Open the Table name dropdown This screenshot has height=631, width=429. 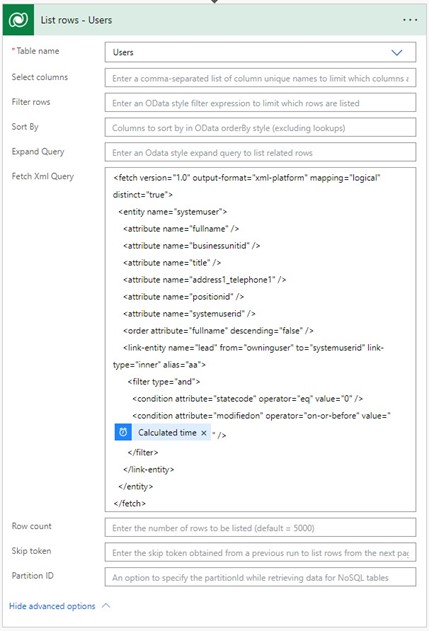(x=260, y=52)
